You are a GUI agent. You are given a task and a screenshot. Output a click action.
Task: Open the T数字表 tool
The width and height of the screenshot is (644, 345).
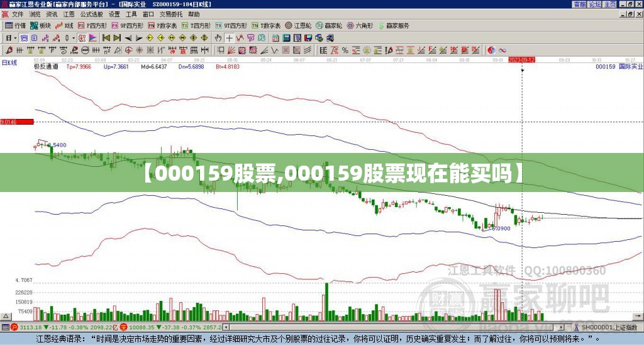pos(266,25)
